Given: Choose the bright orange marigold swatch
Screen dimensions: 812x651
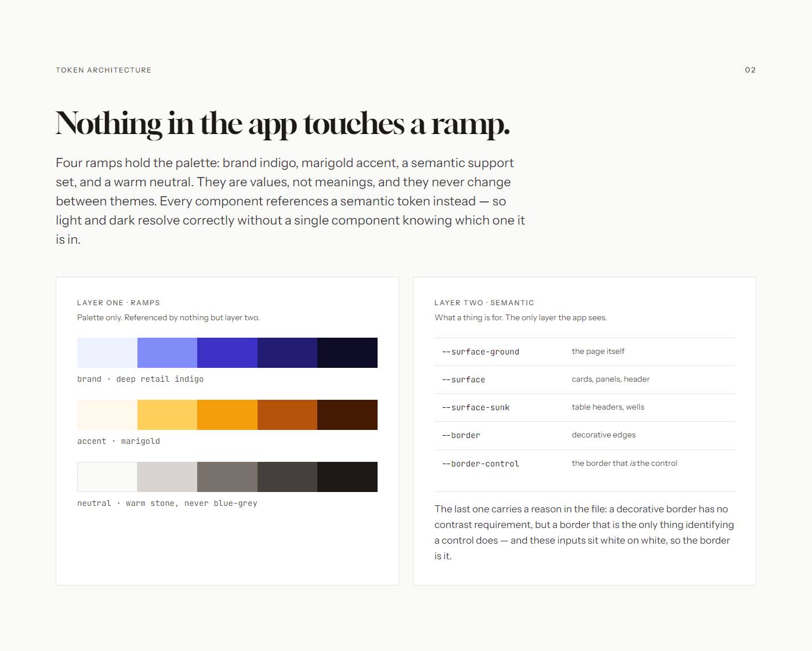Looking at the screenshot, I should point(227,415).
